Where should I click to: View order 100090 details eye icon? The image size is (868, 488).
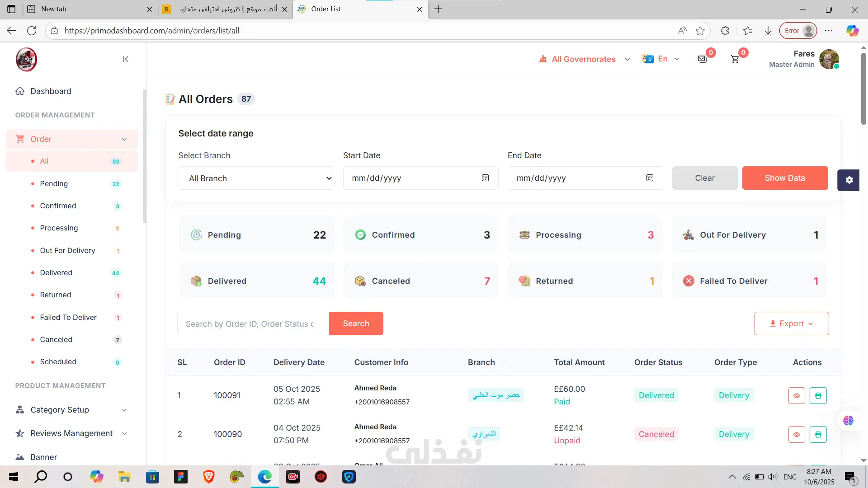(797, 434)
